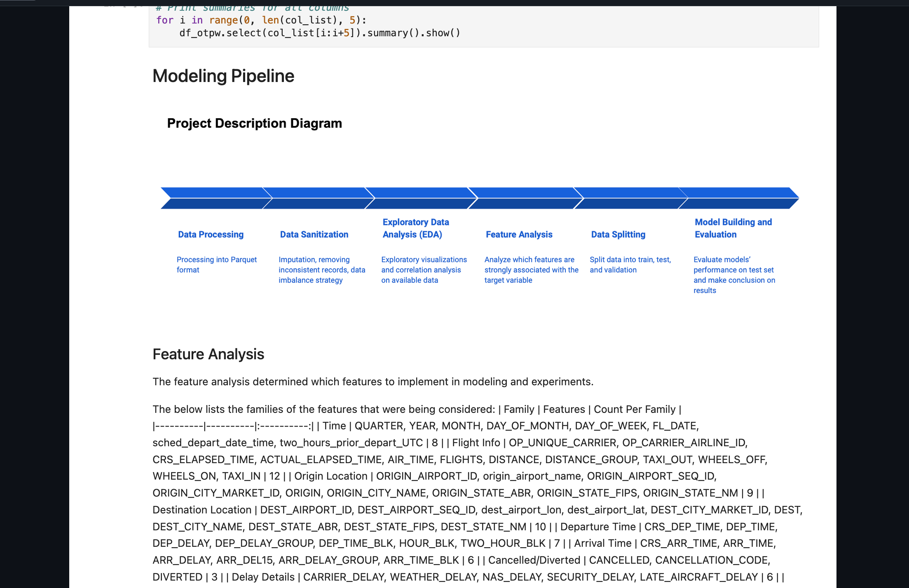The width and height of the screenshot is (909, 588).
Task: Click the Project Description Diagram title
Action: (254, 123)
